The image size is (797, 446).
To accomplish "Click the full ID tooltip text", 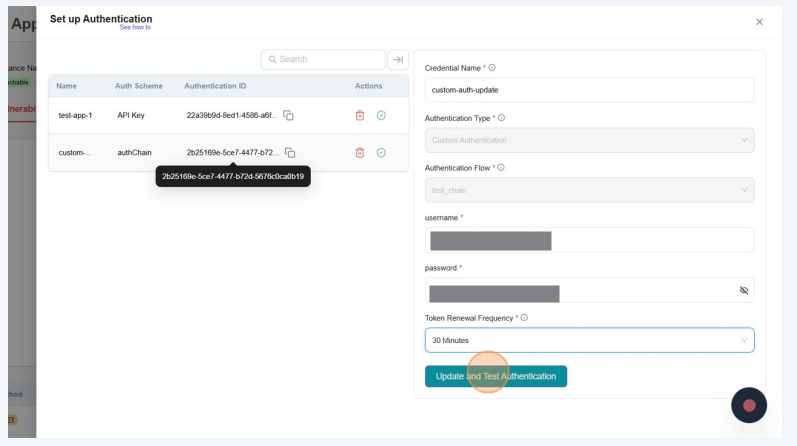I will click(x=233, y=176).
